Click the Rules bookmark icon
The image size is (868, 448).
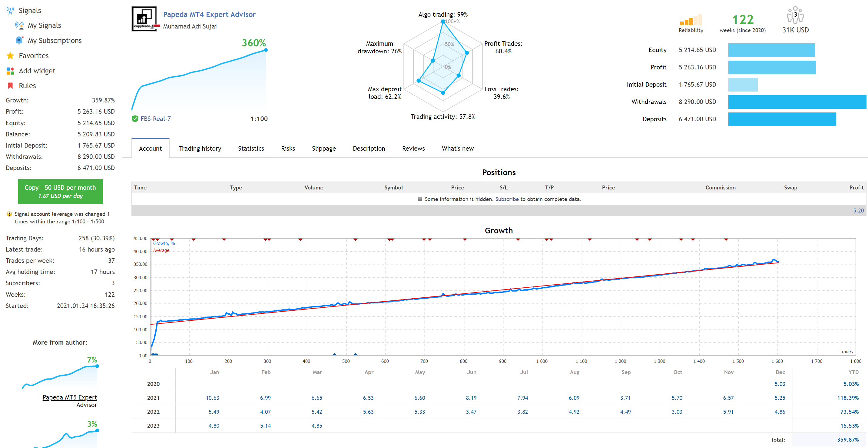click(x=10, y=86)
